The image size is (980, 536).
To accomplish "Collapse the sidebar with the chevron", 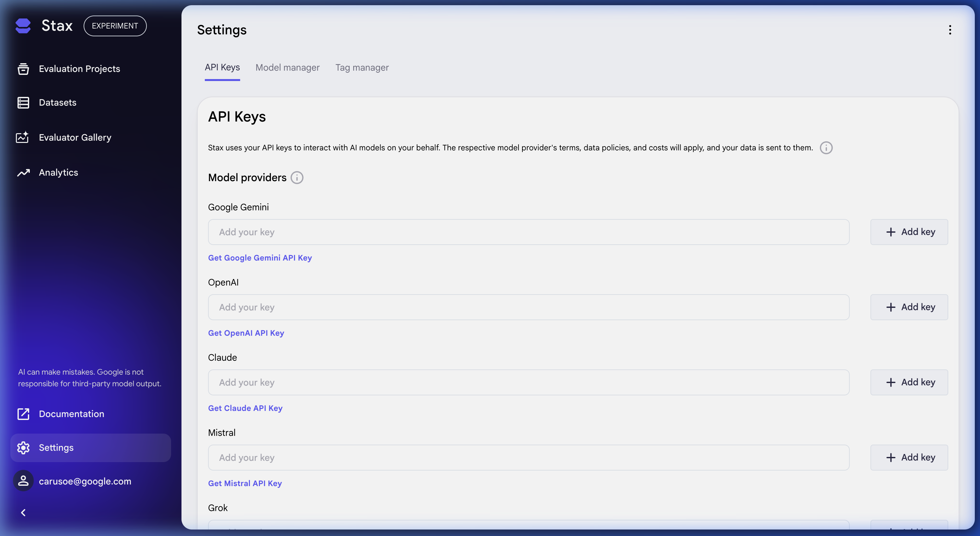I will click(23, 512).
